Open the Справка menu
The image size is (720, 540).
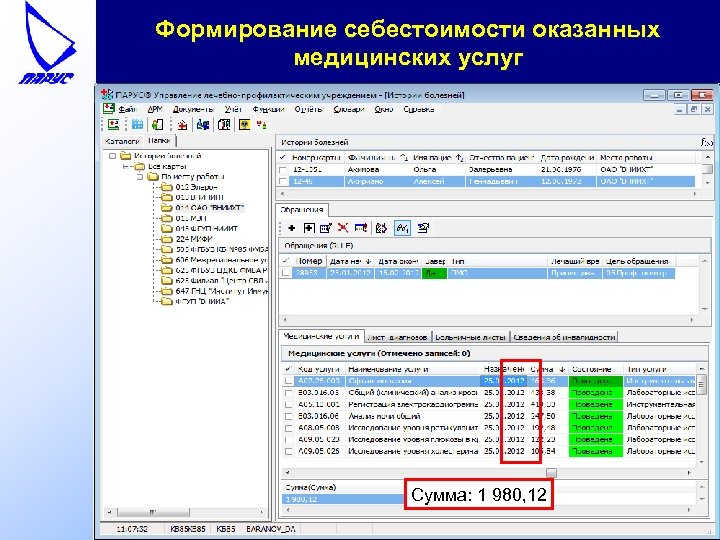pyautogui.click(x=419, y=109)
